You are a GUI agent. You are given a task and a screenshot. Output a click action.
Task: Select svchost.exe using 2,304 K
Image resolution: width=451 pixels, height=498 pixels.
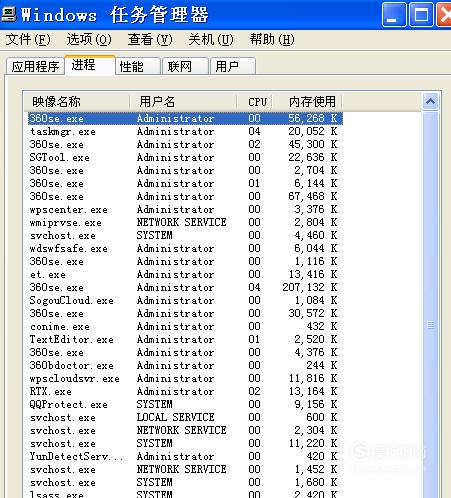[185, 430]
